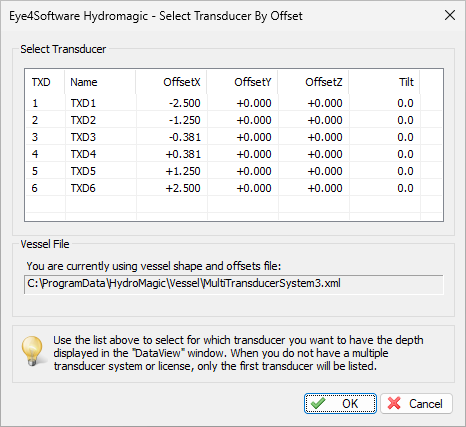The image size is (466, 427).
Task: Pick the TXD5 transducer row
Action: pyautogui.click(x=234, y=171)
